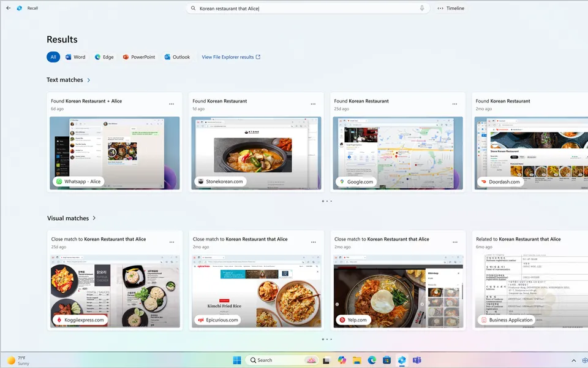Click the Business Application source label

click(507, 320)
